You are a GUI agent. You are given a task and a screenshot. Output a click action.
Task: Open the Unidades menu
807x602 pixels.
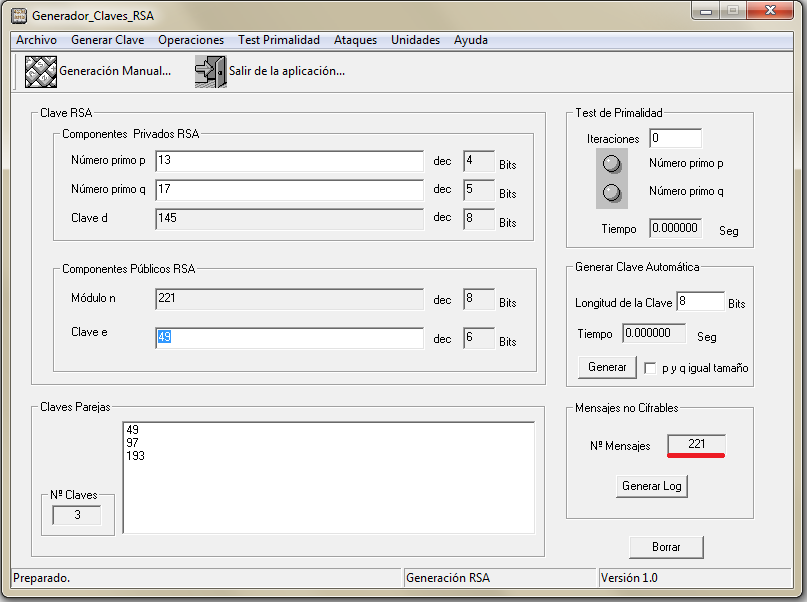coord(415,40)
